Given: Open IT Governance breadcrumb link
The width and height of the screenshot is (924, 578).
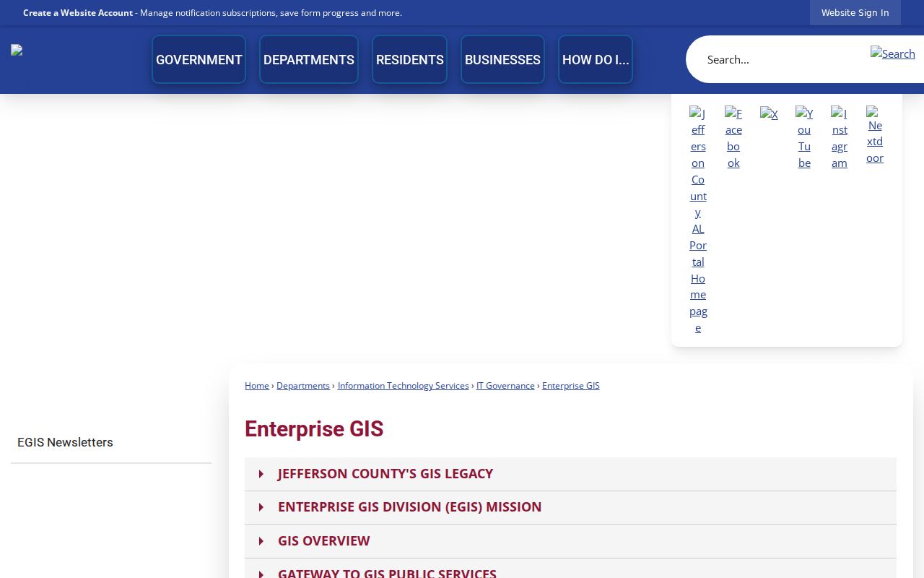Looking at the screenshot, I should 505,386.
